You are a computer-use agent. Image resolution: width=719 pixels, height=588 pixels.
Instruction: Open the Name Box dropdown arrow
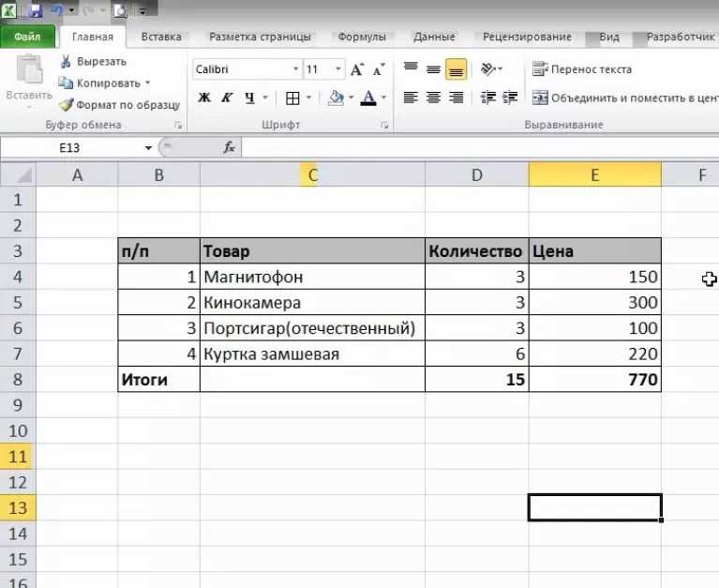click(148, 147)
